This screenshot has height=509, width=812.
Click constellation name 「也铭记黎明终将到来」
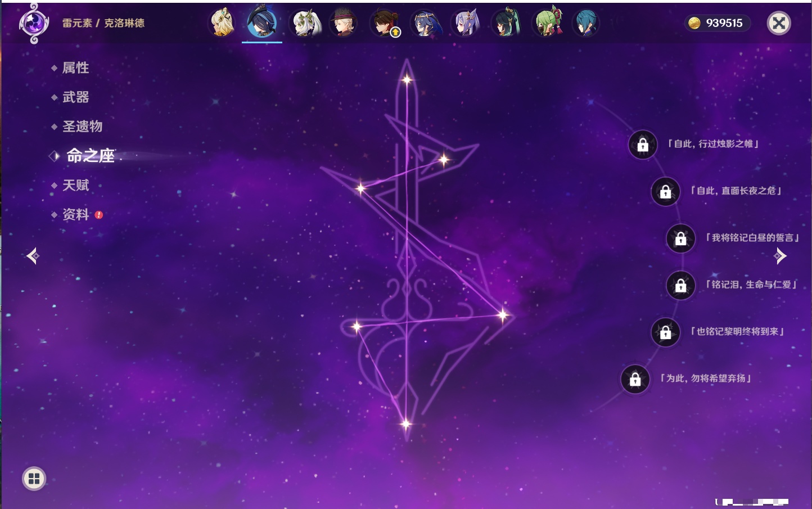click(x=737, y=331)
